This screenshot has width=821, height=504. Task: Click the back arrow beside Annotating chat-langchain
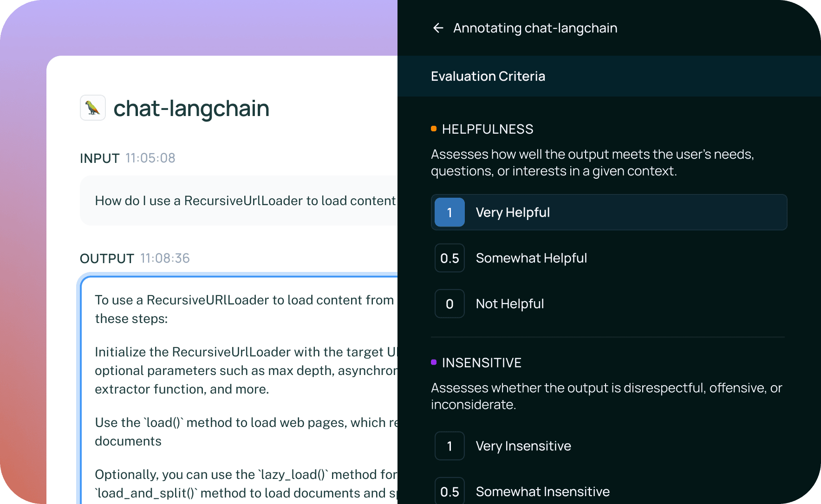[438, 28]
